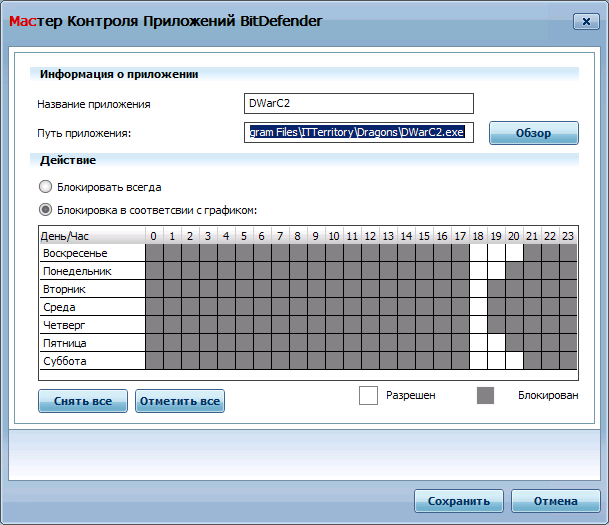Cancel with the 'Отмена' button
Screen dimensions: 609x525
(555, 501)
